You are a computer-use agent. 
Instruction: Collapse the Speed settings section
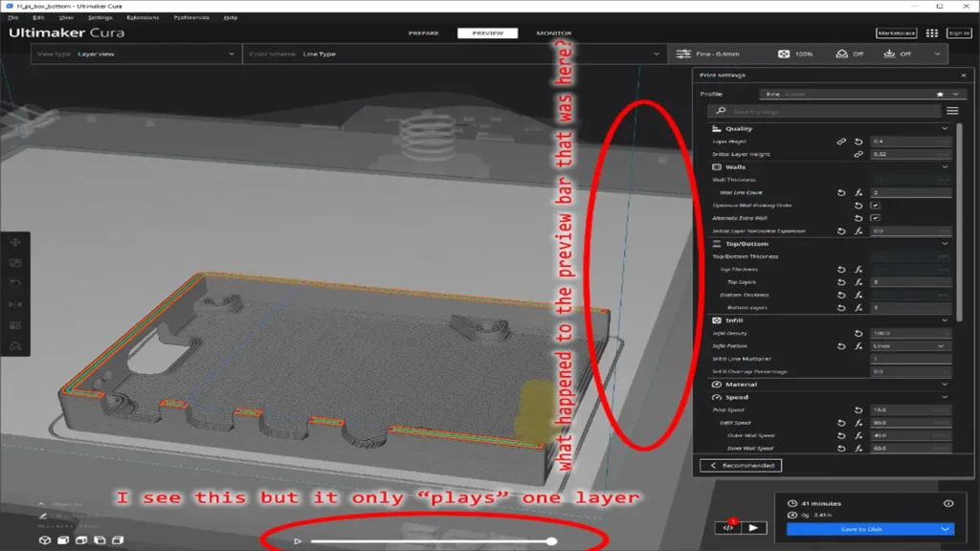[x=945, y=397]
